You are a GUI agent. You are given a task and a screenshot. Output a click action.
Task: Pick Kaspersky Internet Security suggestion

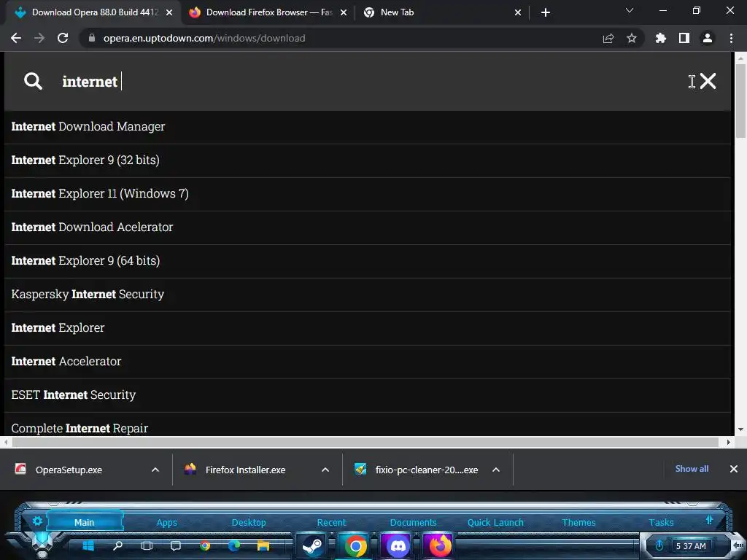tap(368, 295)
